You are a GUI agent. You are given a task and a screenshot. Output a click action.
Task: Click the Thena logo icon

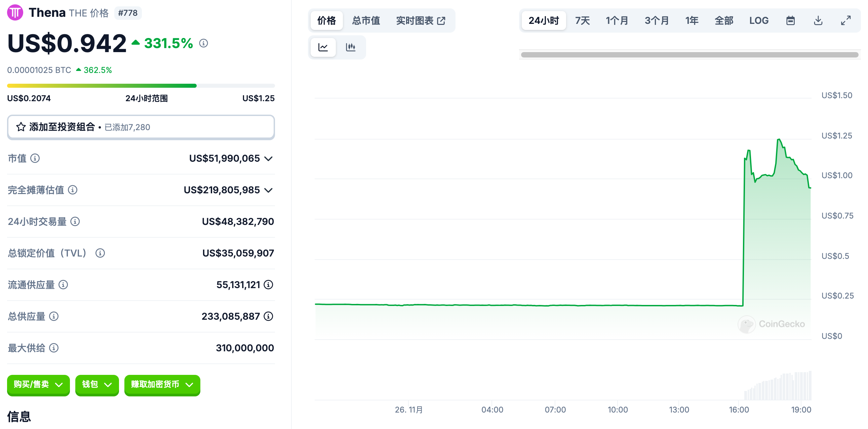point(15,13)
